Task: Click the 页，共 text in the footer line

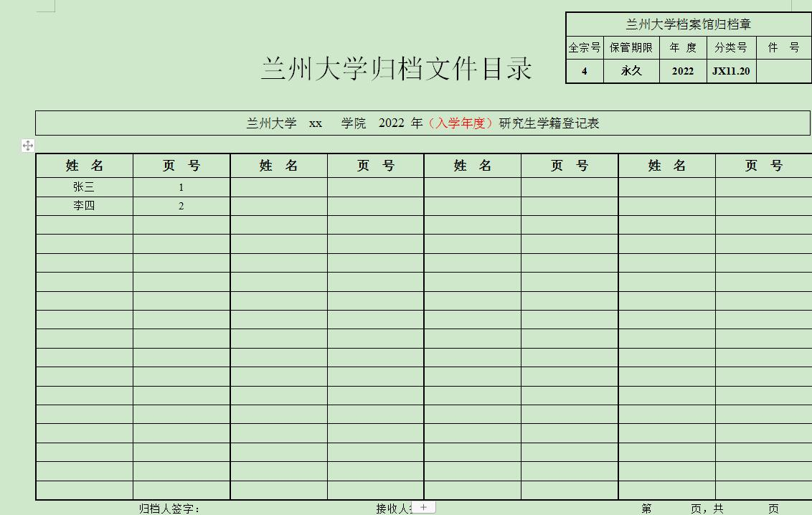Action: (x=707, y=509)
